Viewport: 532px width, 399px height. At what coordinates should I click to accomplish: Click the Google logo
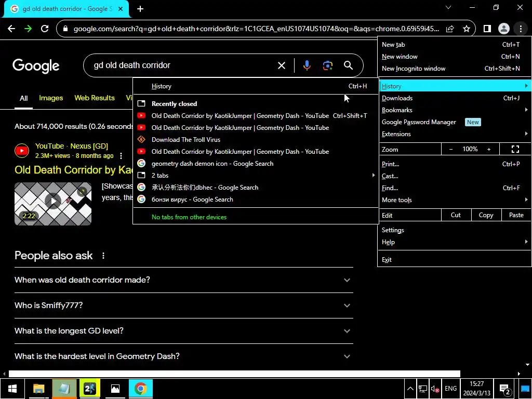click(x=36, y=66)
